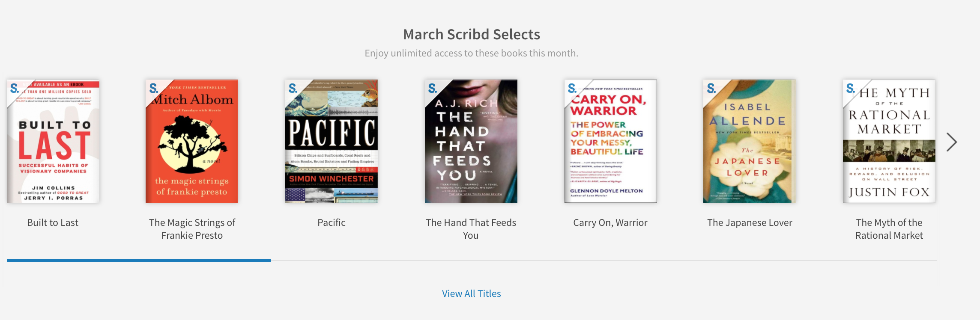This screenshot has height=320, width=980.
Task: Click the Built to Last title text
Action: coord(53,222)
